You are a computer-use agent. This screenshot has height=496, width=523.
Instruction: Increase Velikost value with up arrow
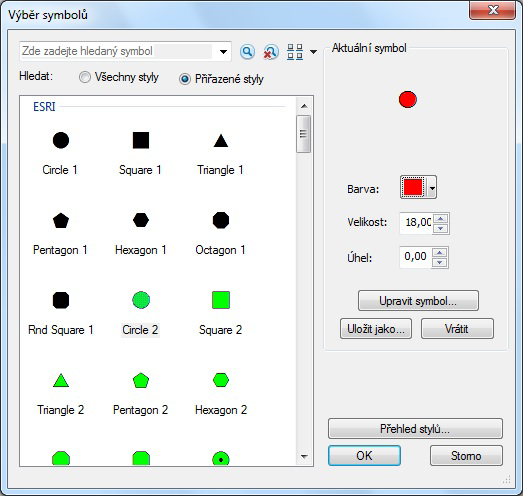point(441,218)
